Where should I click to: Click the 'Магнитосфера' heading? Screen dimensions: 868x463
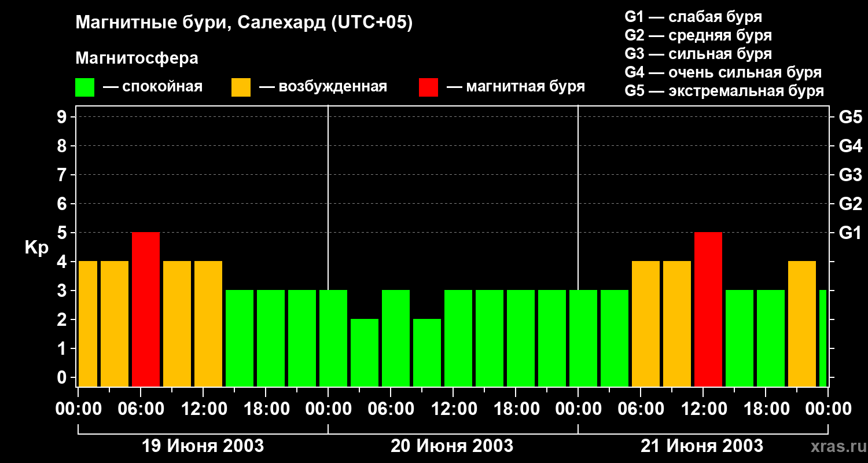[137, 58]
